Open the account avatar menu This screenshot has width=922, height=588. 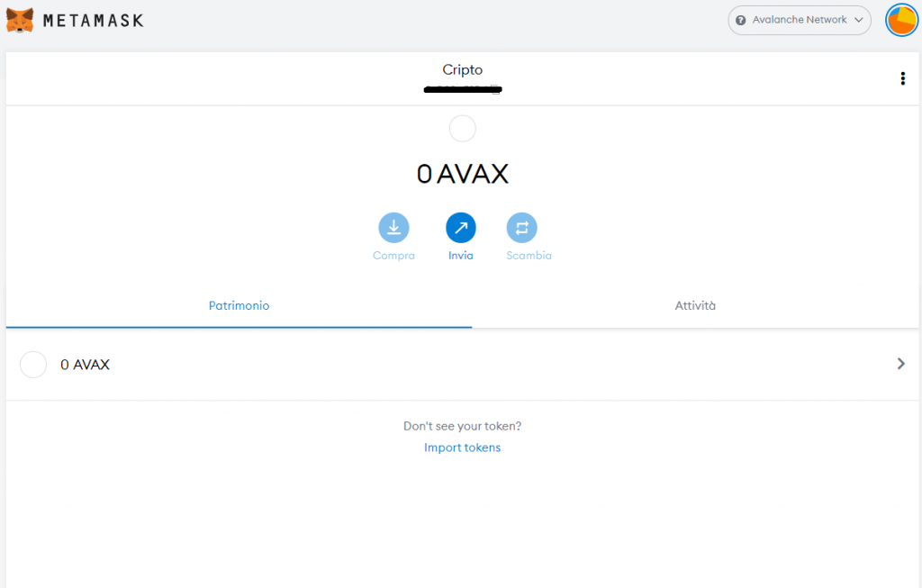click(901, 21)
